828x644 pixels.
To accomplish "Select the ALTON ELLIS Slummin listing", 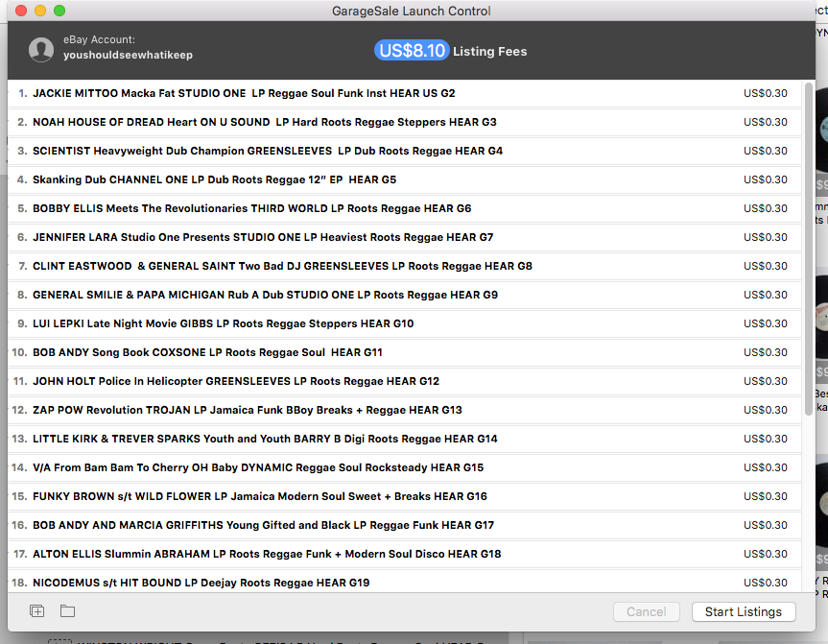I will (x=405, y=554).
